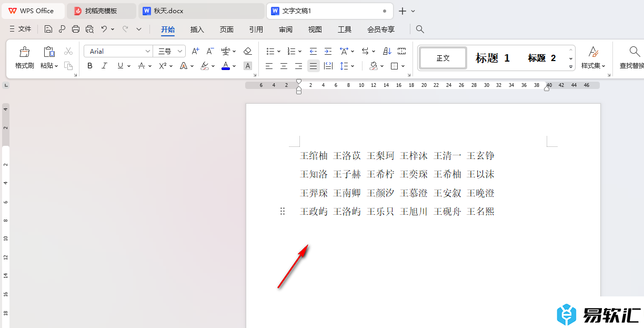Justify text alignment
The image size is (644, 328).
(x=313, y=66)
